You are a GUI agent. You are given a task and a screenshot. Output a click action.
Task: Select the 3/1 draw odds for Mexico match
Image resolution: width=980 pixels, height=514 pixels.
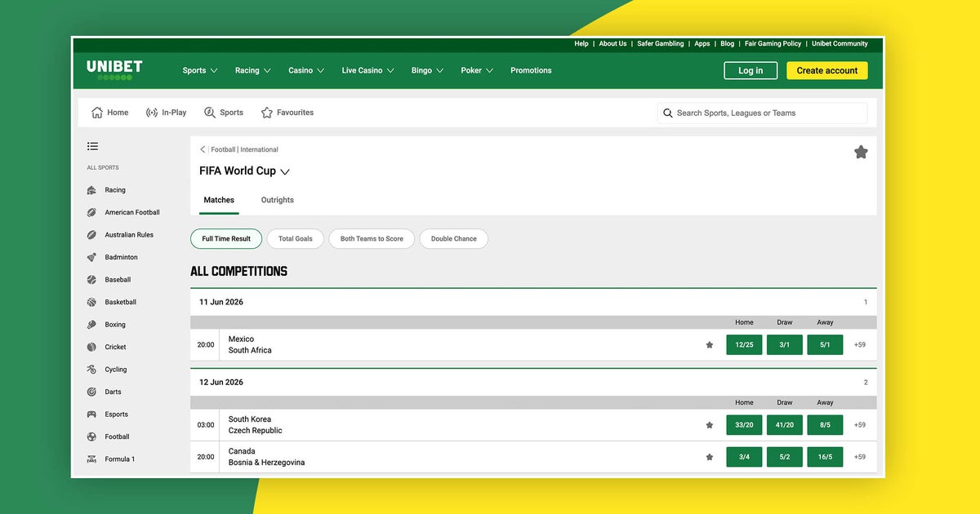point(785,345)
